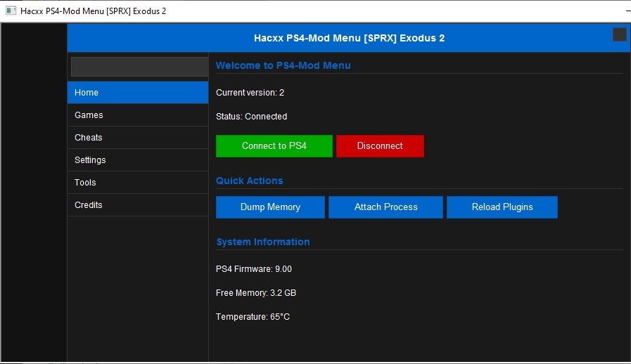Click 'PS4 Firmware: 9.00' entry
This screenshot has width=631, height=364.
click(x=254, y=269)
